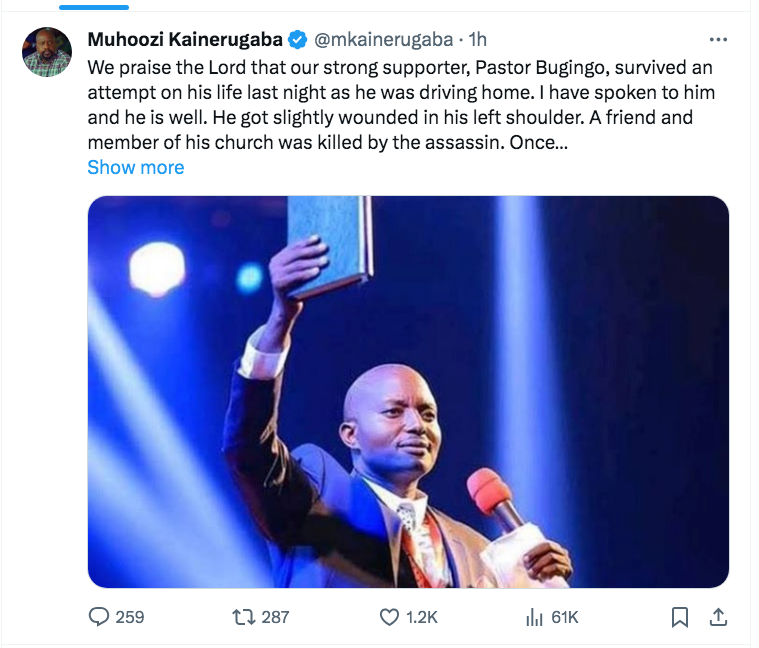The height and width of the screenshot is (648, 759).
Task: Click the 1h timestamp link
Action: (477, 40)
